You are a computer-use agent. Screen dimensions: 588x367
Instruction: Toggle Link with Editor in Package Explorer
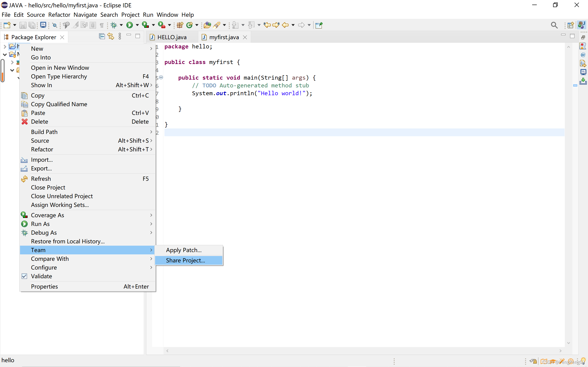click(111, 36)
